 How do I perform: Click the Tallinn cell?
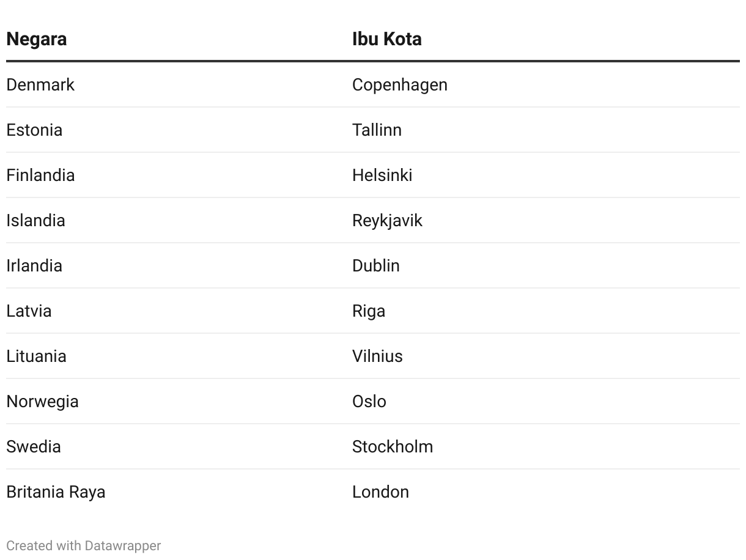[x=377, y=130]
